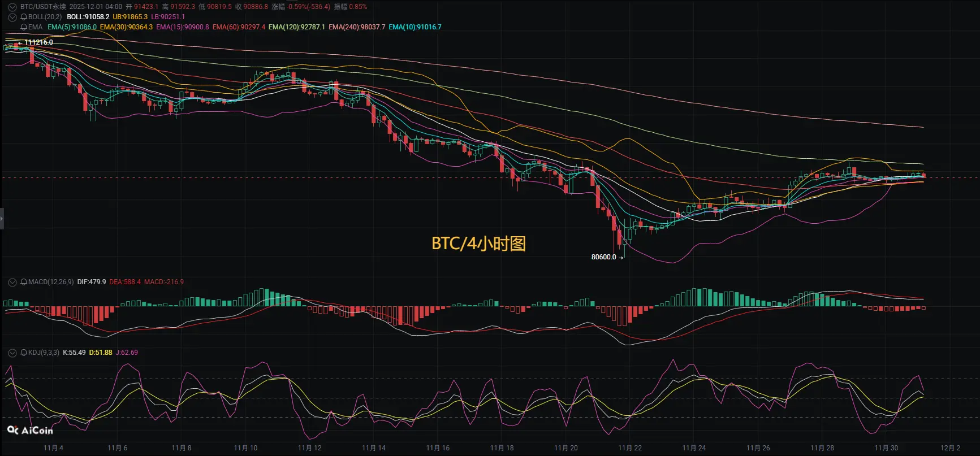Expand the left side panel handle
Image resolution: width=980 pixels, height=456 pixels.
coord(2,218)
